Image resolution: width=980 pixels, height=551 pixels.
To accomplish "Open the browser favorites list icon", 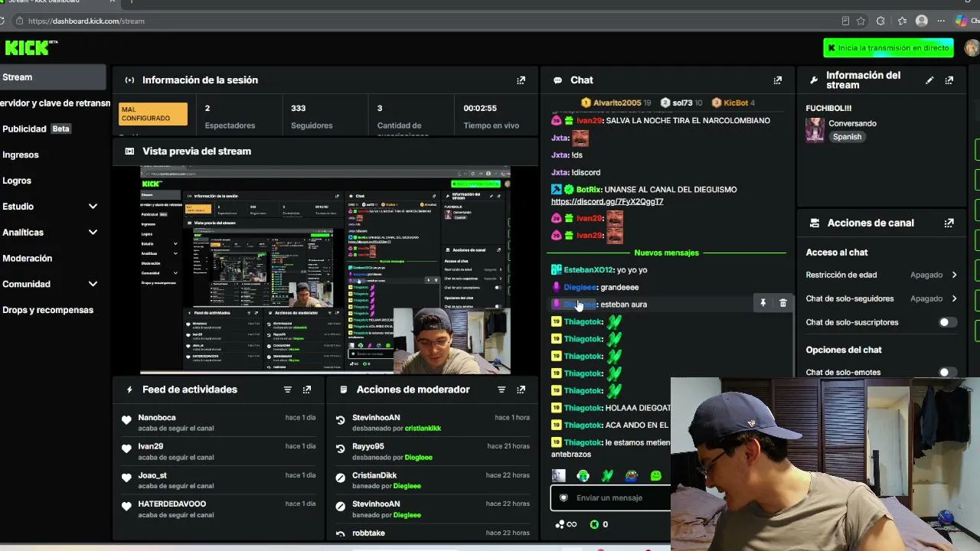I will [x=902, y=21].
